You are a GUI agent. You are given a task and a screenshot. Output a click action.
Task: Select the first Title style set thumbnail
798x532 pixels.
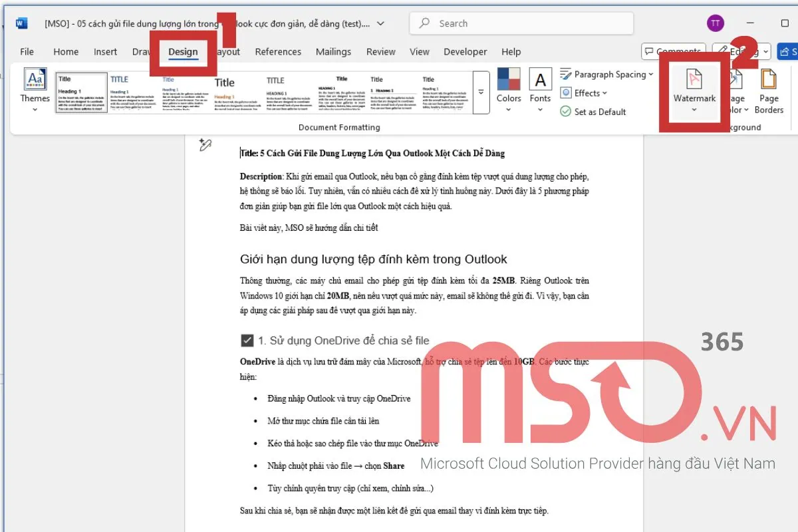81,92
